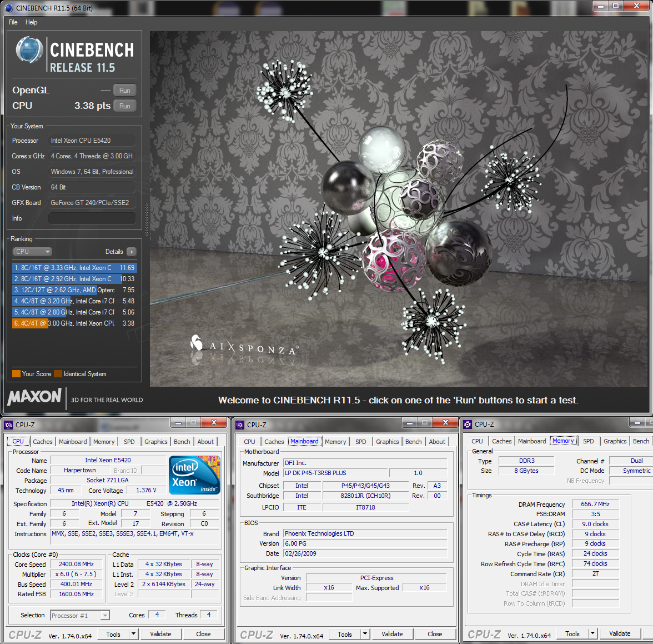Click DRAM Frequency 666.7 MHz value
Viewport: 653px width, 644px height.
pyautogui.click(x=595, y=505)
